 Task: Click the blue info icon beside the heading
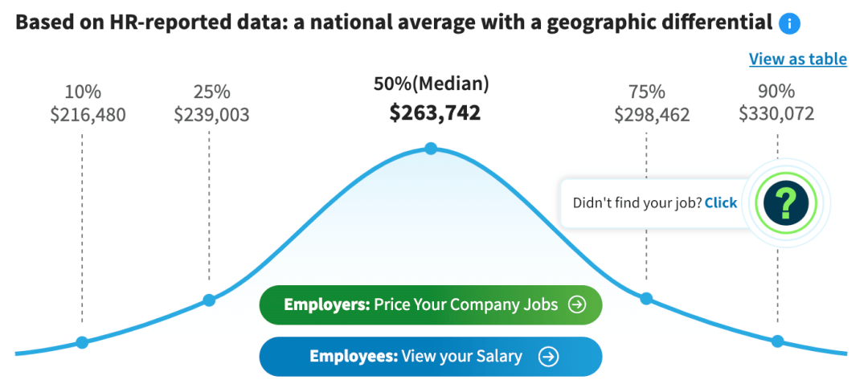pos(789,23)
